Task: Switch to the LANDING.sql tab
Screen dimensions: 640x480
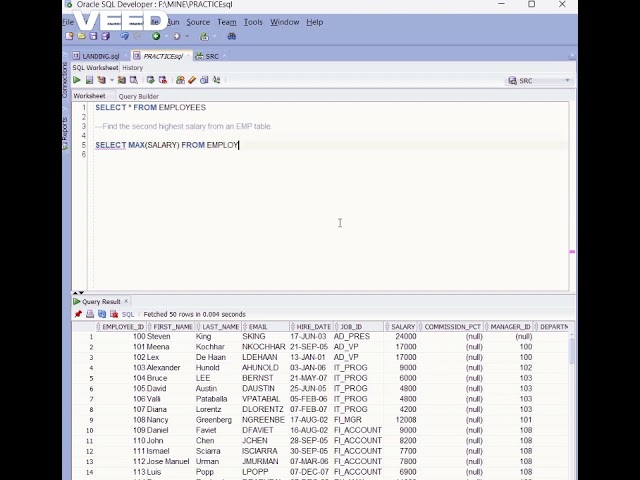Action: pos(101,56)
